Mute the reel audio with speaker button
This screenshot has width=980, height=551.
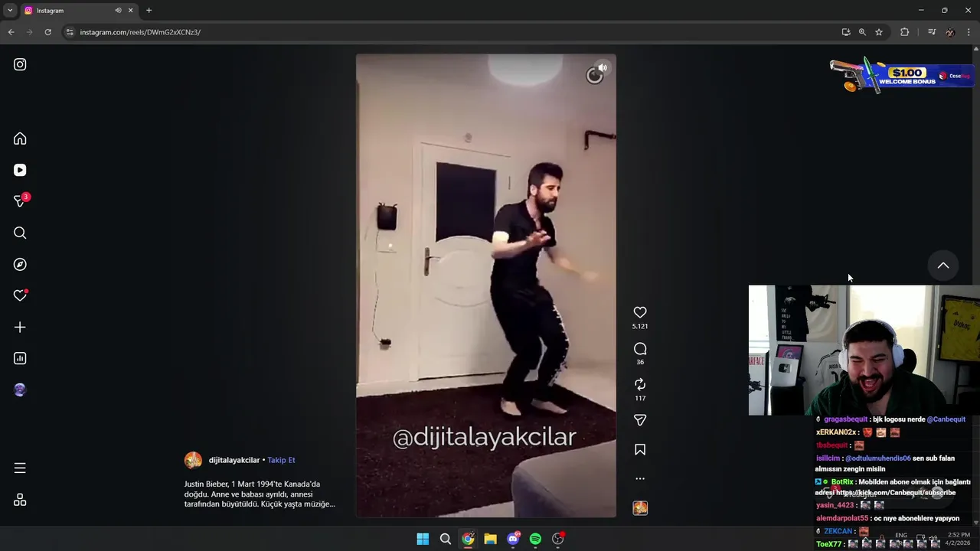point(603,68)
